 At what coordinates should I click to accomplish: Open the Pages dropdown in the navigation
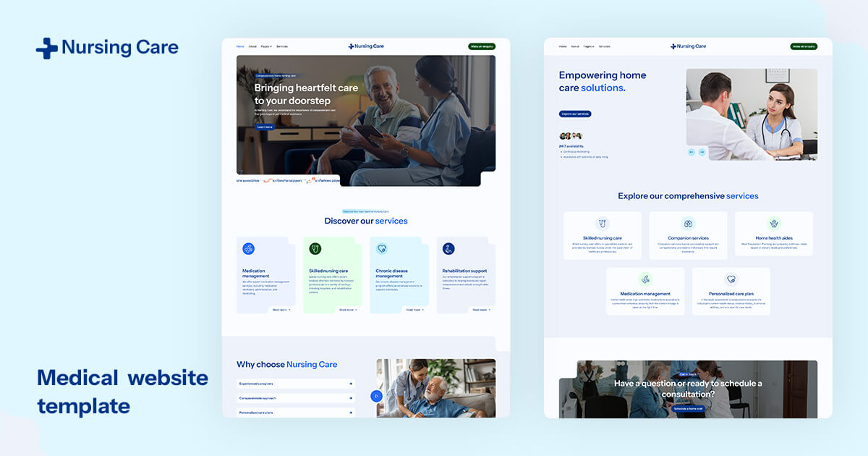(x=266, y=46)
